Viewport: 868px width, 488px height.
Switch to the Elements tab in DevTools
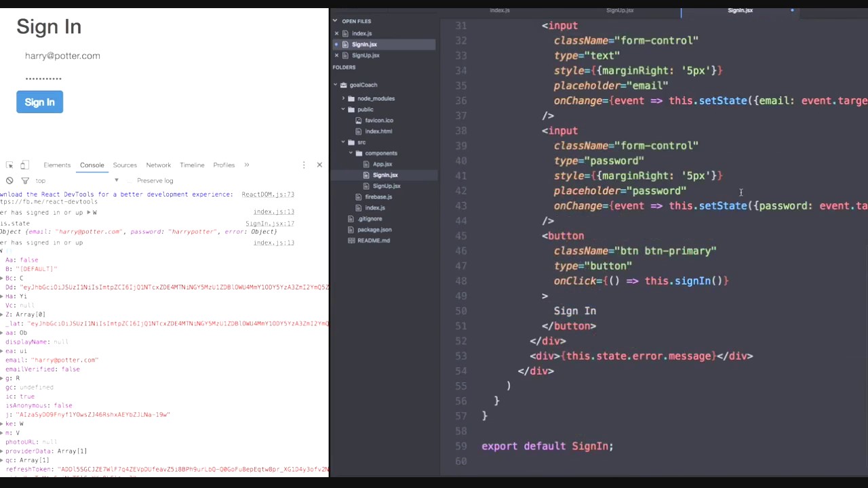(57, 165)
